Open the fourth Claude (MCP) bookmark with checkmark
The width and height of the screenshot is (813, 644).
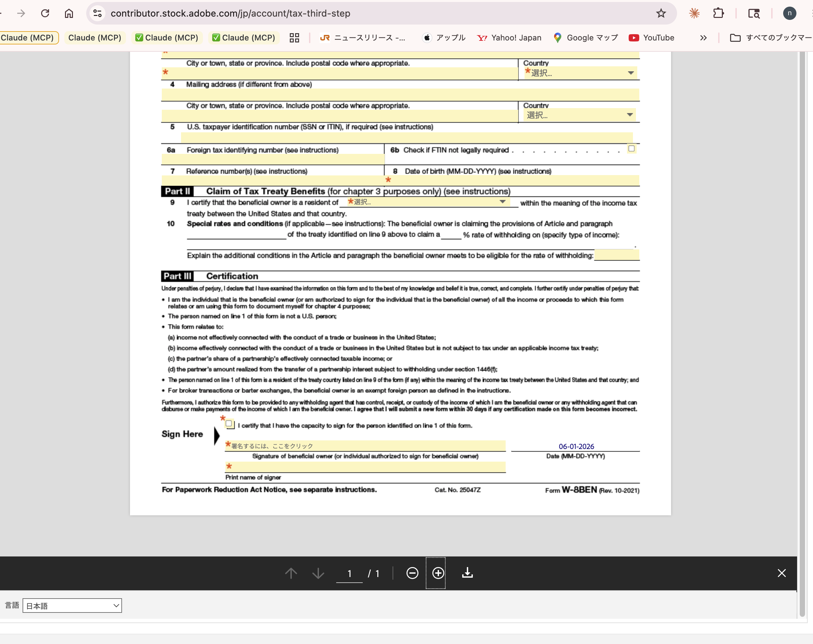tap(243, 38)
